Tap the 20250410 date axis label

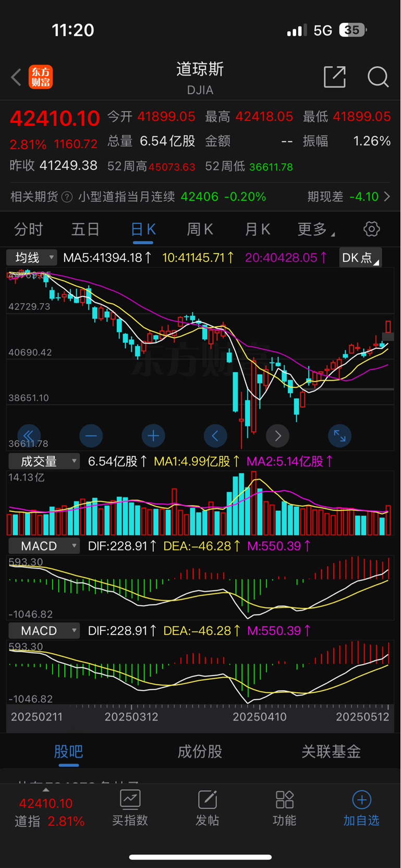(260, 717)
